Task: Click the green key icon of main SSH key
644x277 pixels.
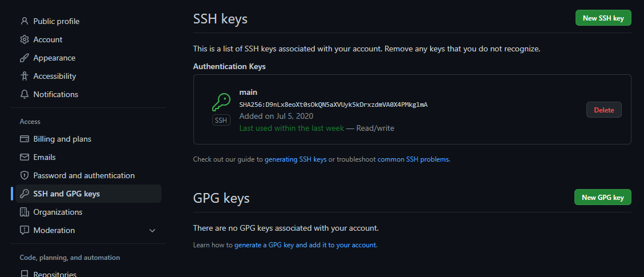Action: [x=221, y=103]
